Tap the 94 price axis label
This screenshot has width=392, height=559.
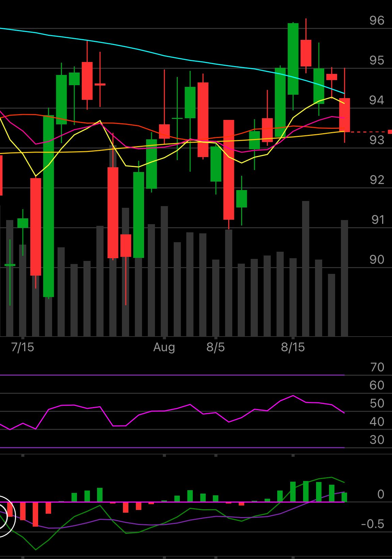coord(377,100)
